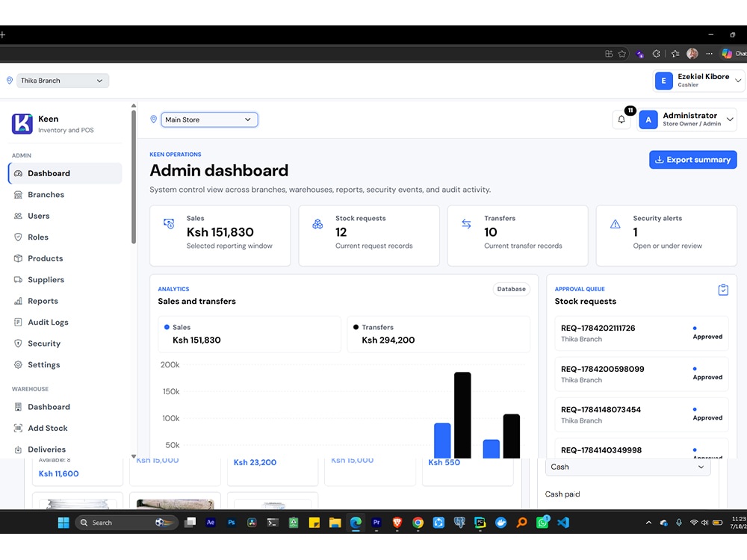Open File Explorer from the taskbar

tap(335, 523)
